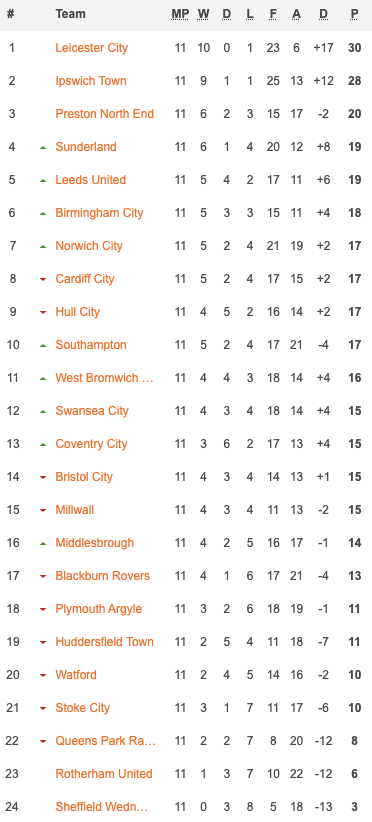Image resolution: width=372 pixels, height=822 pixels.
Task: Click the Team column header
Action: point(70,14)
